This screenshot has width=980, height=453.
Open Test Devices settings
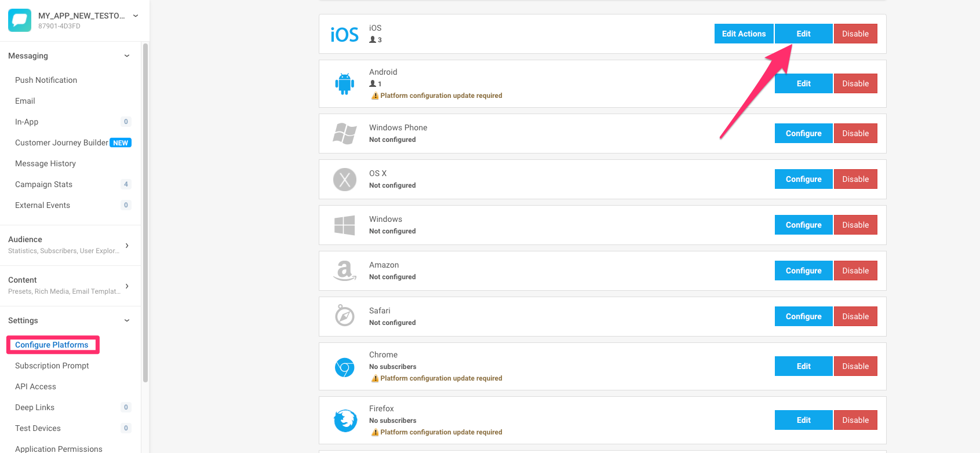pos(38,428)
